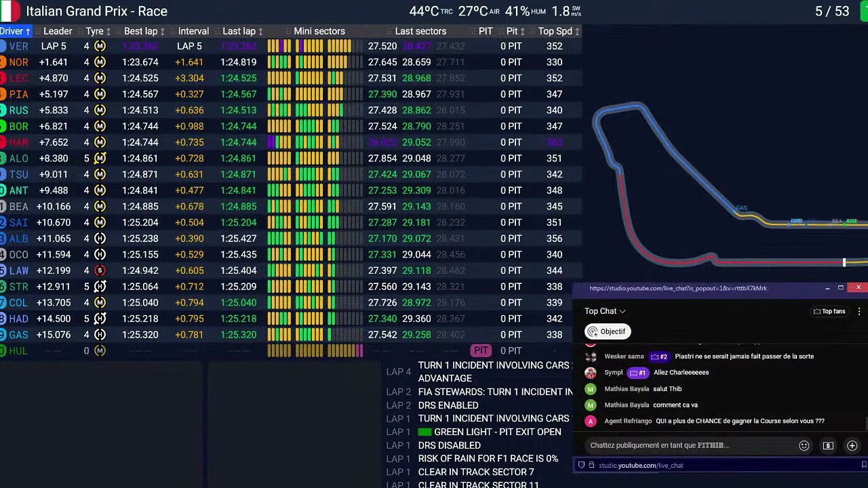Click Sympl's #1 crown badge
Image resolution: width=868 pixels, height=488 pixels.
[x=637, y=373]
